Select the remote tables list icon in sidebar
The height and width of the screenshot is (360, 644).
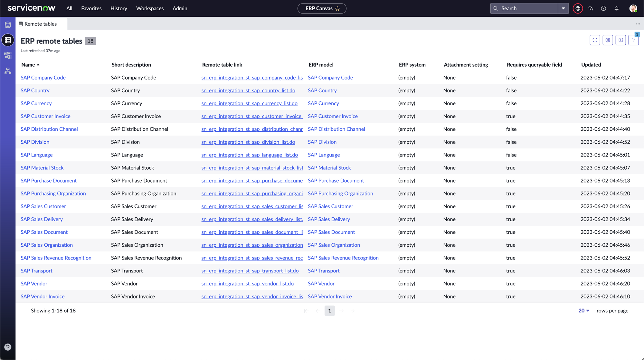click(x=8, y=40)
